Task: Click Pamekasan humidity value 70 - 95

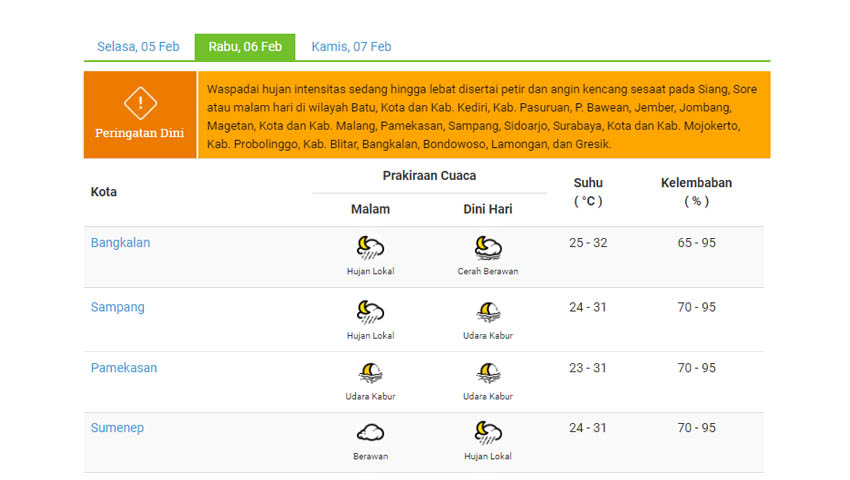Action: (x=697, y=368)
